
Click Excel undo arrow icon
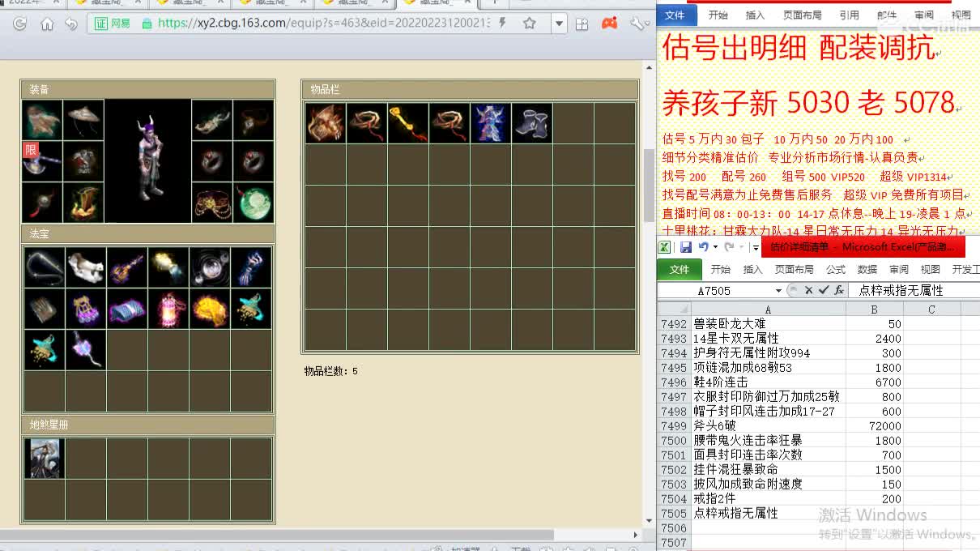703,247
